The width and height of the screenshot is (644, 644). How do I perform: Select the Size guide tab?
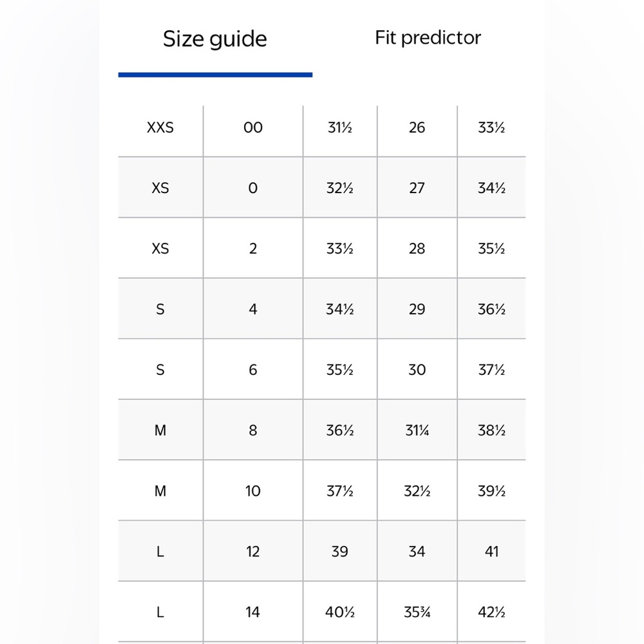pos(215,39)
